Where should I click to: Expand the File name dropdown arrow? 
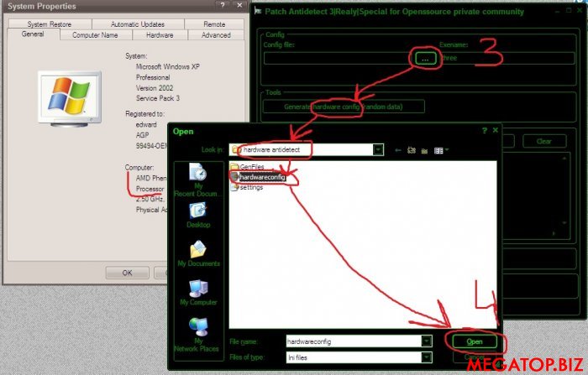click(x=427, y=341)
